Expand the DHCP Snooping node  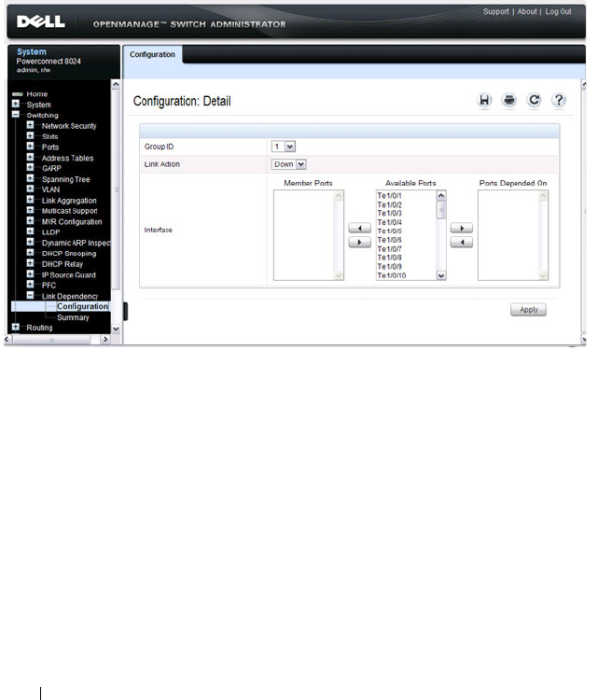(30, 253)
